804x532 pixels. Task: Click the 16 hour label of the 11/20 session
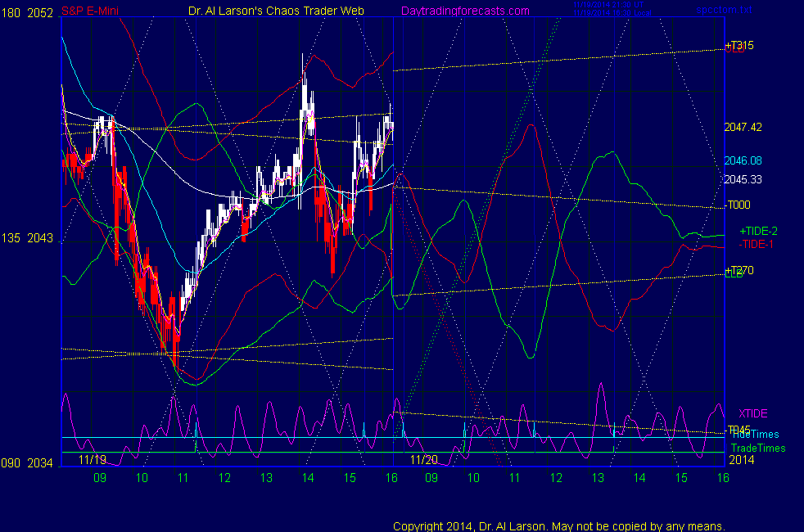(723, 478)
